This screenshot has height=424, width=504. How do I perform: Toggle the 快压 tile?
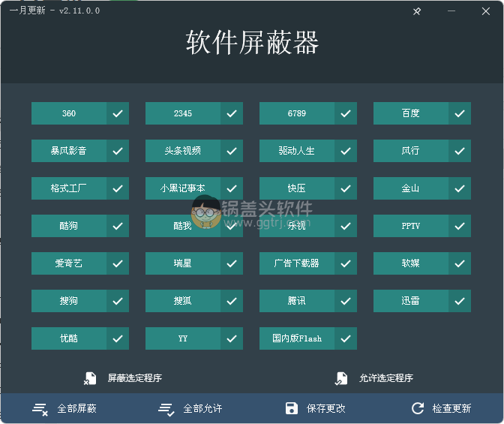click(x=308, y=188)
